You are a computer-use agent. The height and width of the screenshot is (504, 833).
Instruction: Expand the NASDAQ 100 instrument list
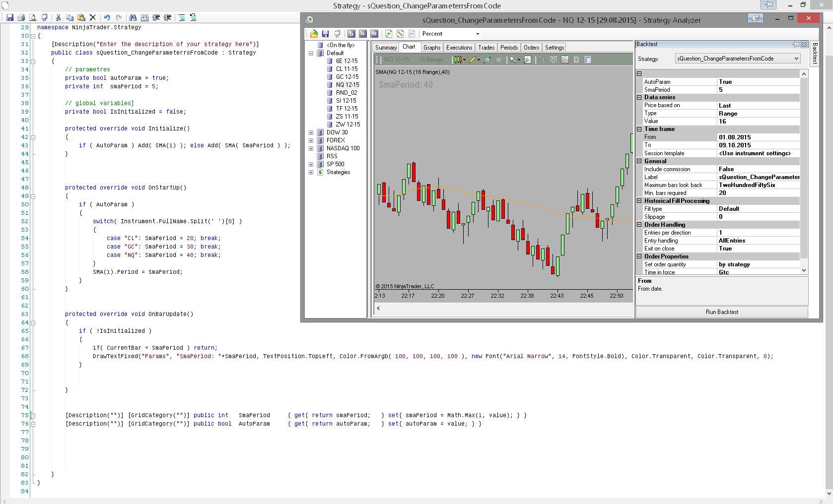[311, 148]
